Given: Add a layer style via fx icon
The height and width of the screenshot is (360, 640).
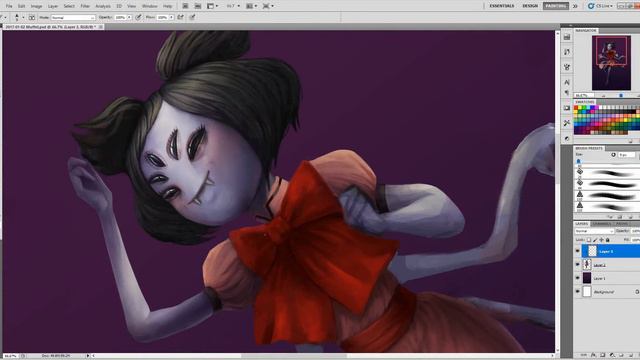Looking at the screenshot, I should [594, 356].
